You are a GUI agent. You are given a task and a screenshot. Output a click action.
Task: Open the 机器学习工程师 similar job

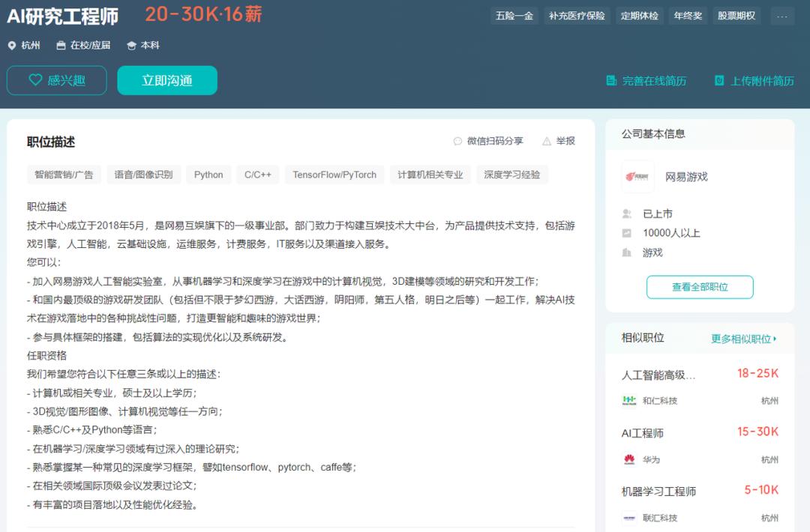click(658, 492)
